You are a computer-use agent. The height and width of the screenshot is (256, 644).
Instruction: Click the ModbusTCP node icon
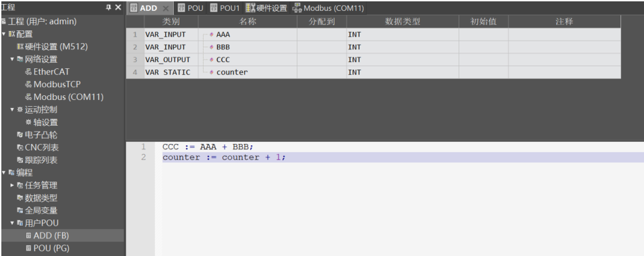[28, 84]
